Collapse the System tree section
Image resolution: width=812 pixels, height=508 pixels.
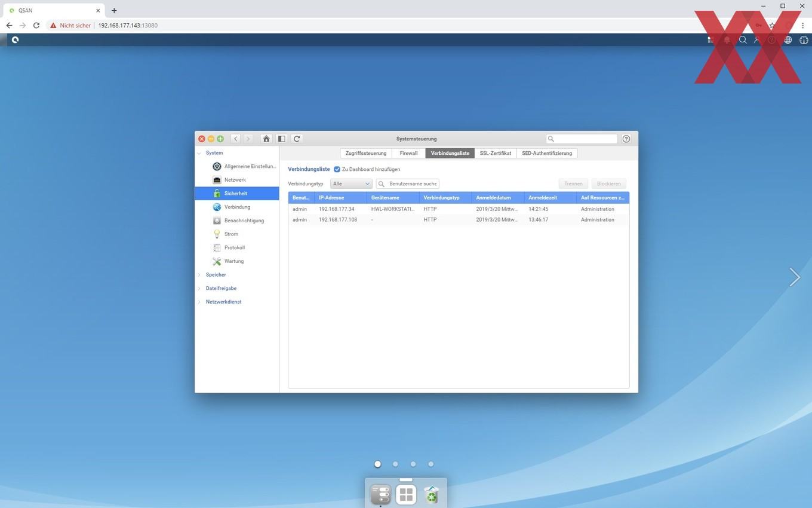[x=199, y=153]
